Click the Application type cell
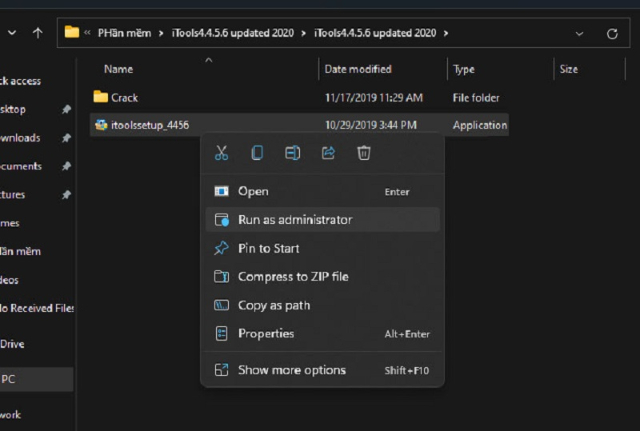This screenshot has height=431, width=640. click(480, 125)
